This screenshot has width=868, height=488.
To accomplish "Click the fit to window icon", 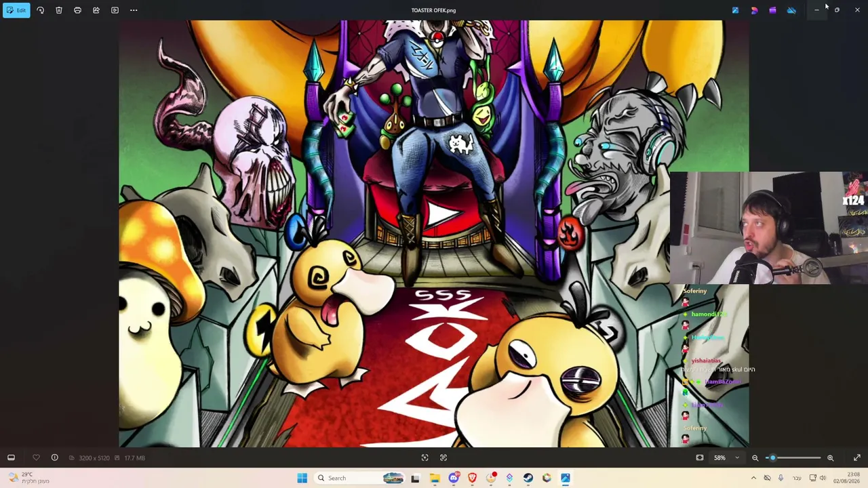I will (700, 457).
